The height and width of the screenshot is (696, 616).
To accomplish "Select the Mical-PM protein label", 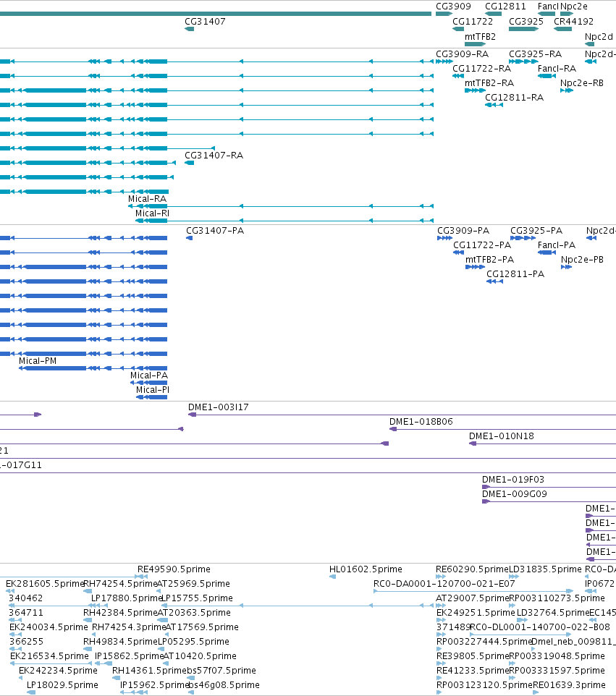I will coord(38,361).
